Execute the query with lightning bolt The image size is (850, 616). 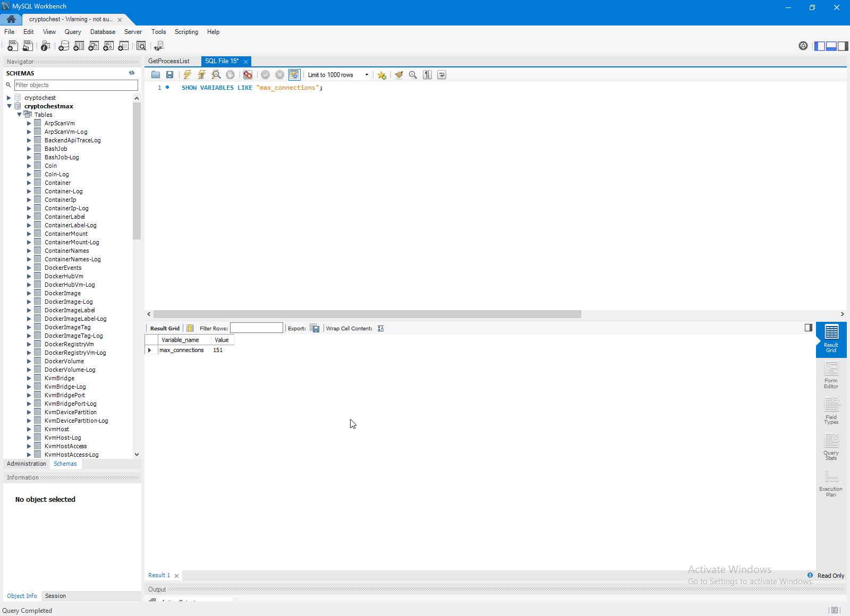188,75
